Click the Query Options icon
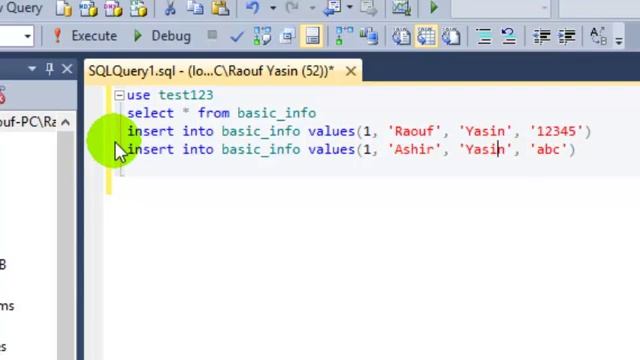Screen dimensions: 640x360 pyautogui.click(x=287, y=36)
